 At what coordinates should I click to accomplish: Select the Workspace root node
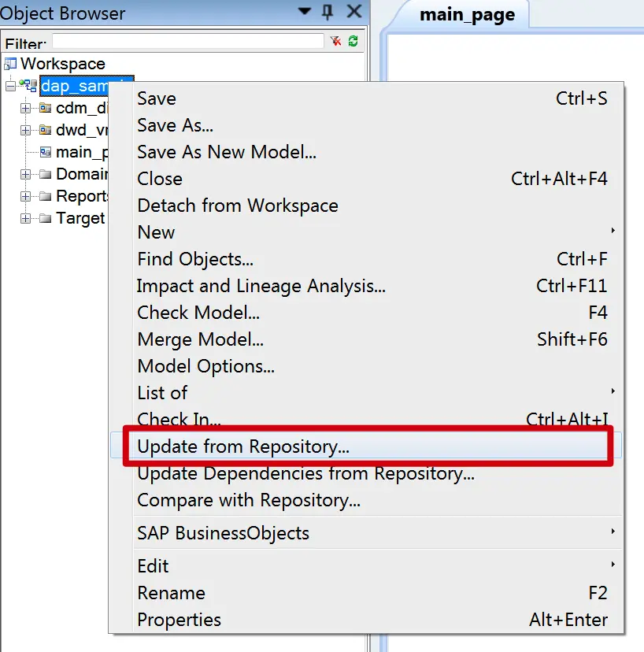tap(63, 64)
